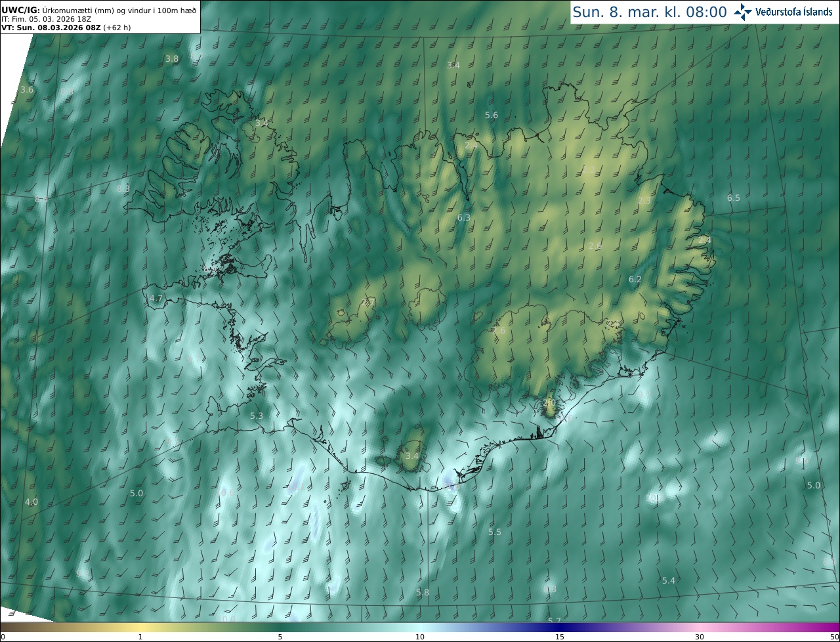Click the 8.6 value on the map
The height and width of the screenshot is (642, 840).
pyautogui.click(x=41, y=199)
